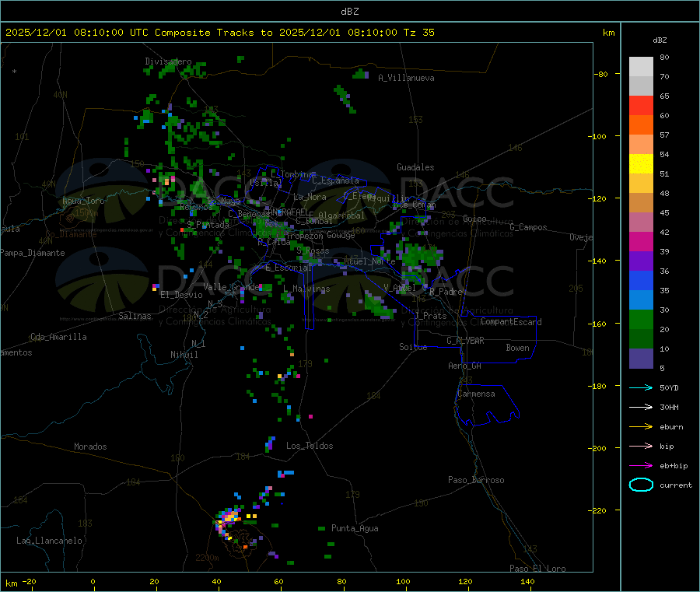Click the 'Agua_Toro' place label
Screen dimensions: 700x592
pos(83,201)
